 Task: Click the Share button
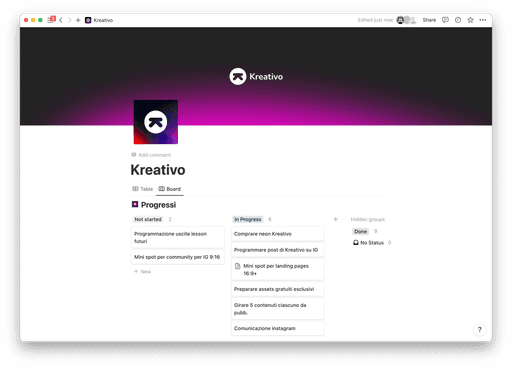tap(429, 20)
